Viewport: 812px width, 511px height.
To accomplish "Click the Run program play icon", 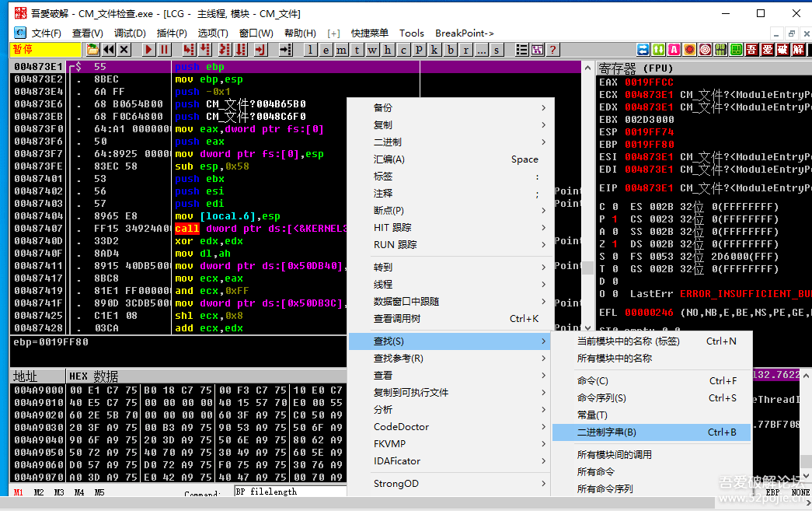I will (148, 50).
